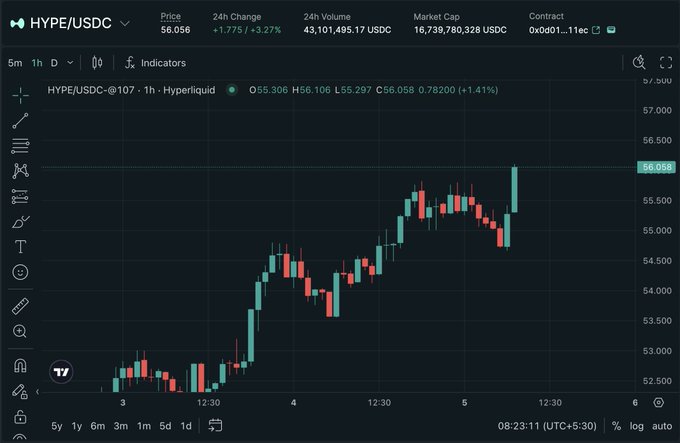
Task: Open the TradingView logo link
Action: 61,372
